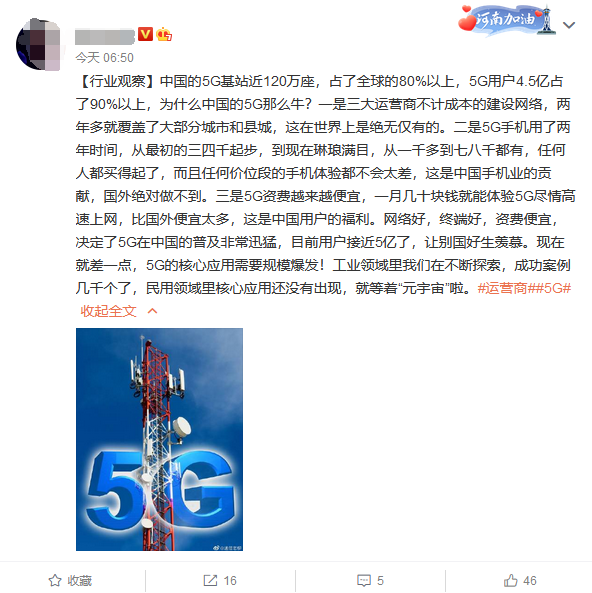Screen dimensions: 592x593
Task: Click the blurred username next to avatar
Action: pyautogui.click(x=105, y=36)
